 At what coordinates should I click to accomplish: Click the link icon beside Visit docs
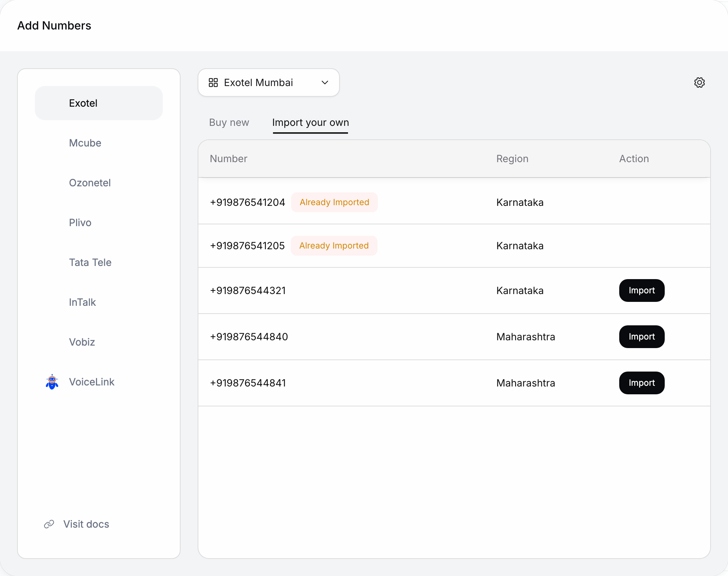49,524
